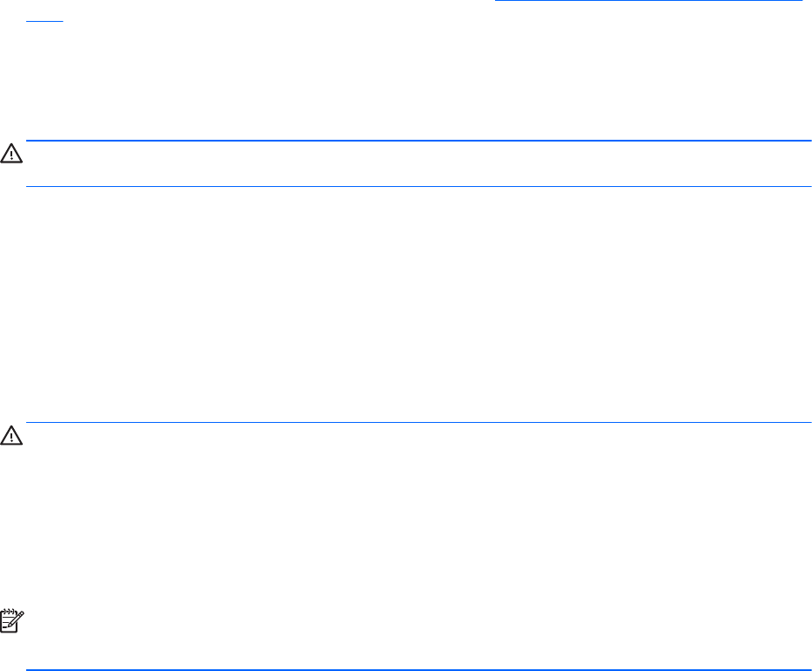Image resolution: width=812 pixels, height=671 pixels.
Task: Click the right end of the top blue caution rule
Action: 807,141
